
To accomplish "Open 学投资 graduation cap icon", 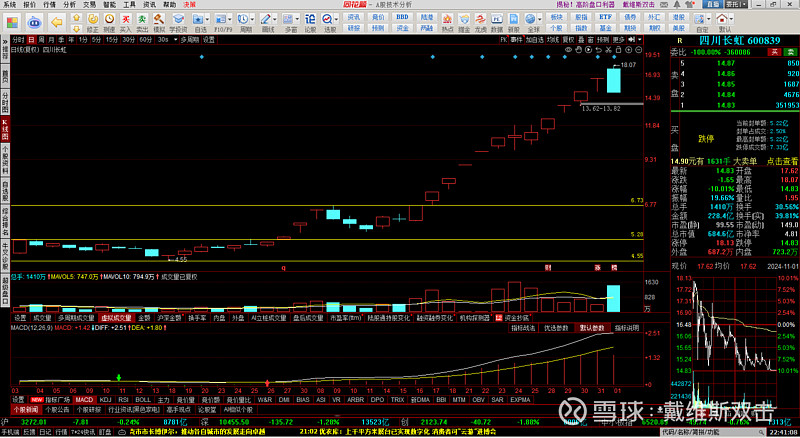I will 178,22.
